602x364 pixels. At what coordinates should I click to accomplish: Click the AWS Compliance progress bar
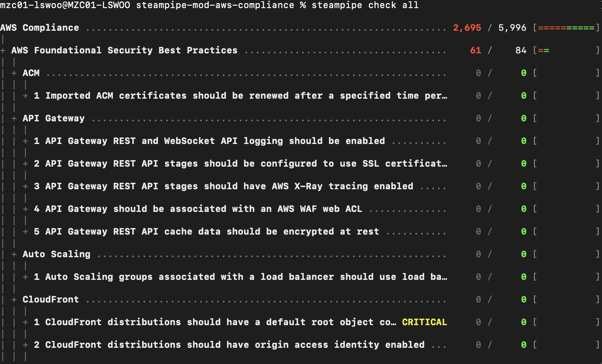coord(566,28)
